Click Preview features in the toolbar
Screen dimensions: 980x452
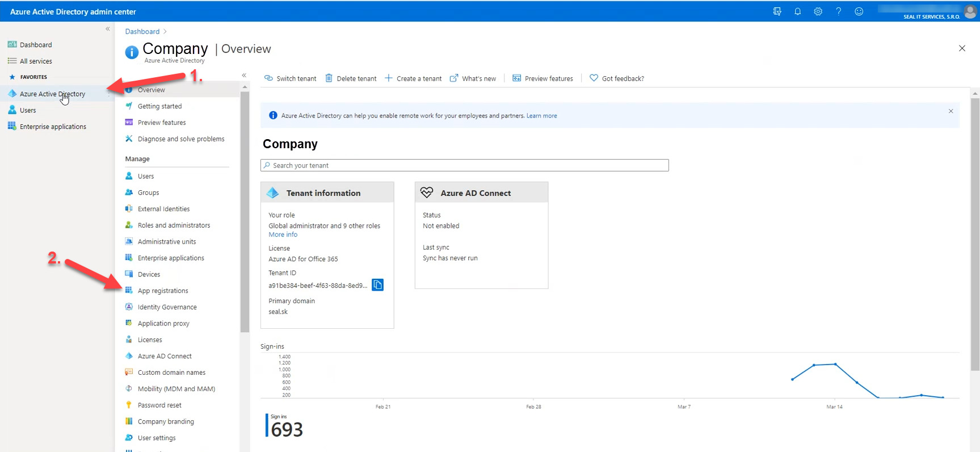[542, 78]
